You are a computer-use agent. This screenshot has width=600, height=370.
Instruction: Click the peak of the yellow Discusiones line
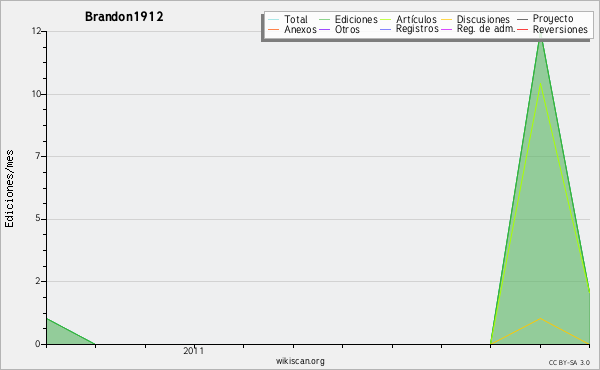540,318
